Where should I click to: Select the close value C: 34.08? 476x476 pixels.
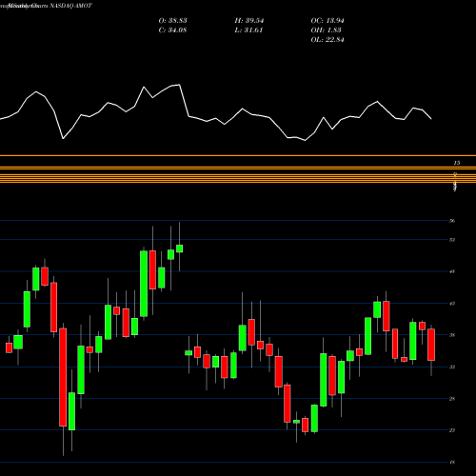pos(172,30)
